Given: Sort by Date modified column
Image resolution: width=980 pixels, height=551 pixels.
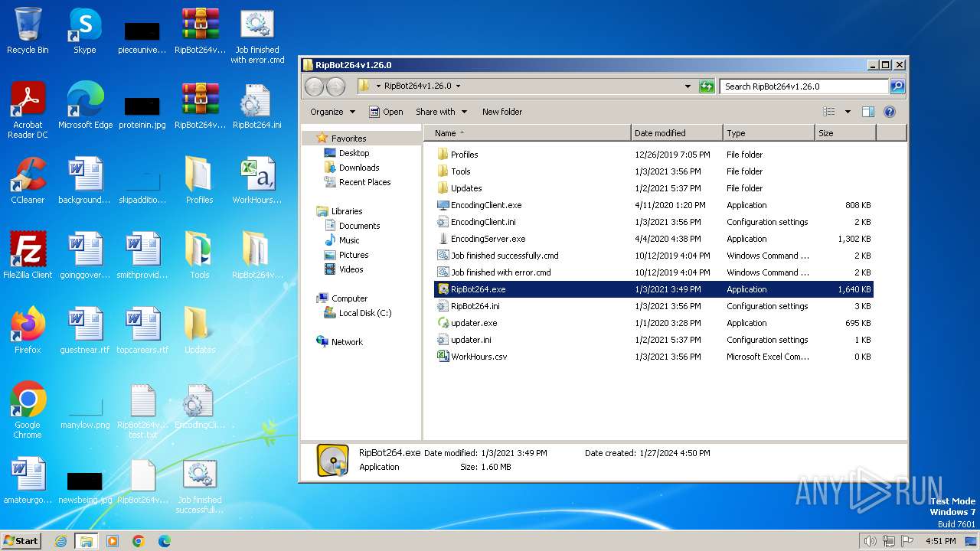Looking at the screenshot, I should click(677, 133).
